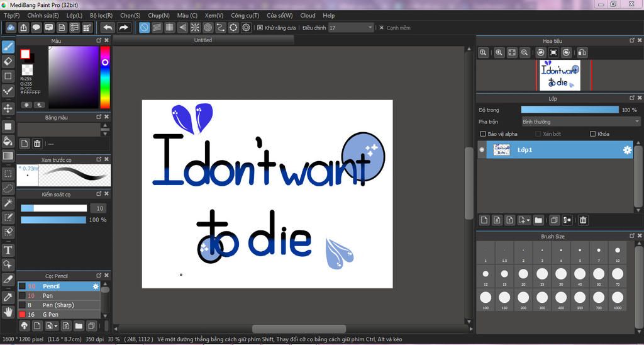Select the Text tool
Viewport: 644px width, 345px height.
point(8,250)
